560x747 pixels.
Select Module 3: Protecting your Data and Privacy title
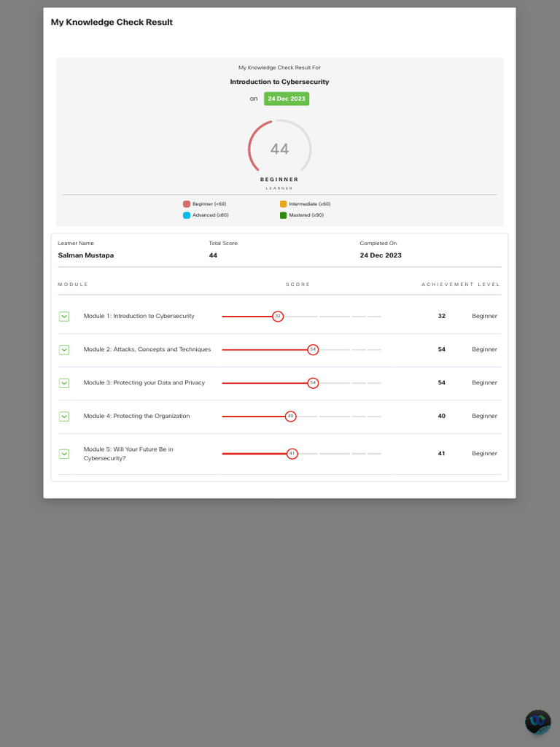coord(144,382)
